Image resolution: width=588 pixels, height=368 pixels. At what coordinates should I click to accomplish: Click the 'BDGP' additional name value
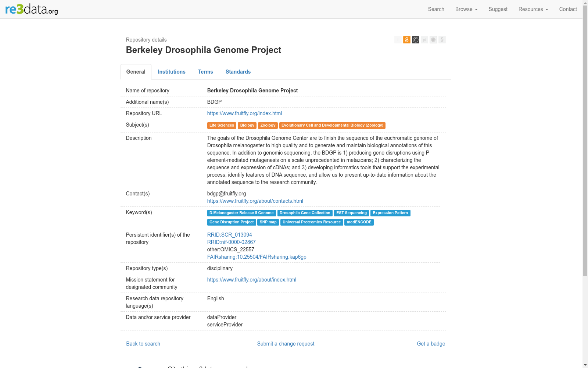(215, 102)
